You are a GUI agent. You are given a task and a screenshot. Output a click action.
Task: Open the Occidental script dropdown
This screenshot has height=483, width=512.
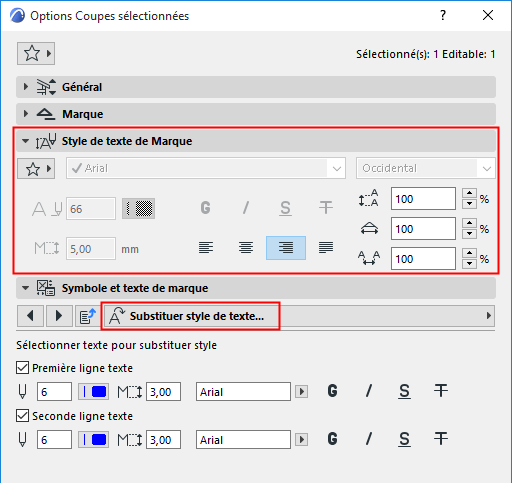coord(426,168)
